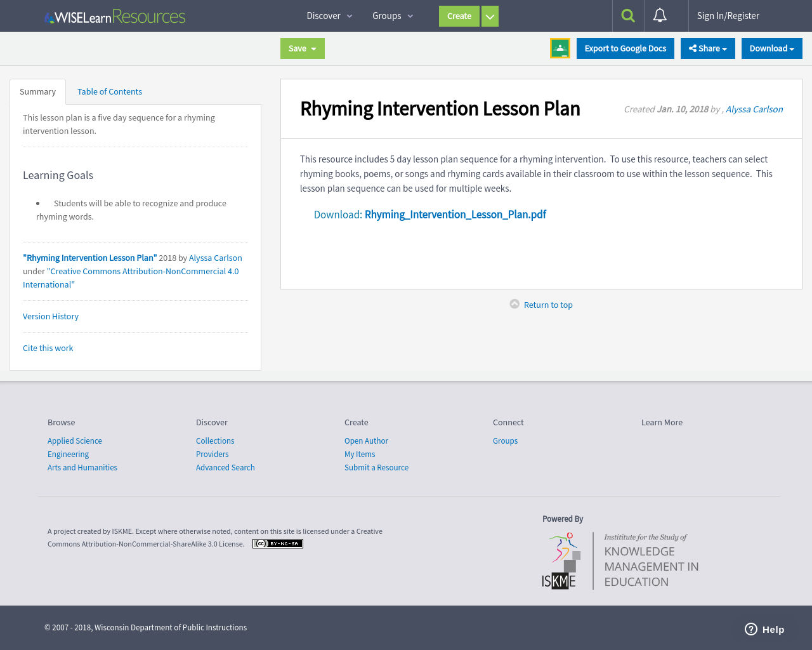Click the Return to top arrow icon
The height and width of the screenshot is (650, 812).
point(514,304)
